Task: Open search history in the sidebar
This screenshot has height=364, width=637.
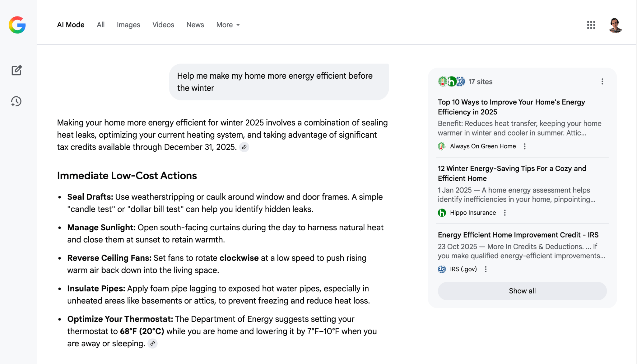Action: (x=16, y=101)
